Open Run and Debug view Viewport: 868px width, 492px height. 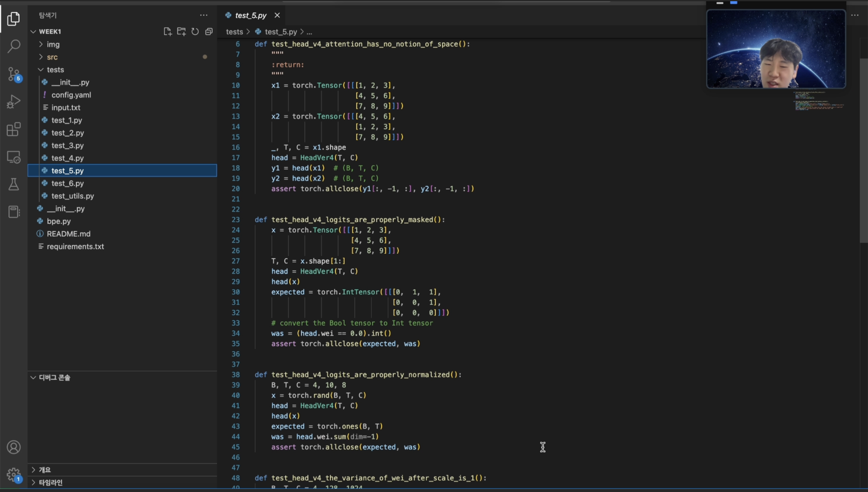[14, 102]
